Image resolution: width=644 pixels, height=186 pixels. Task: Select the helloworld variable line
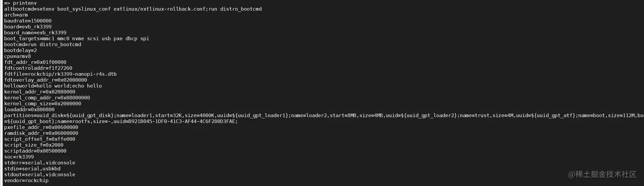click(x=53, y=86)
